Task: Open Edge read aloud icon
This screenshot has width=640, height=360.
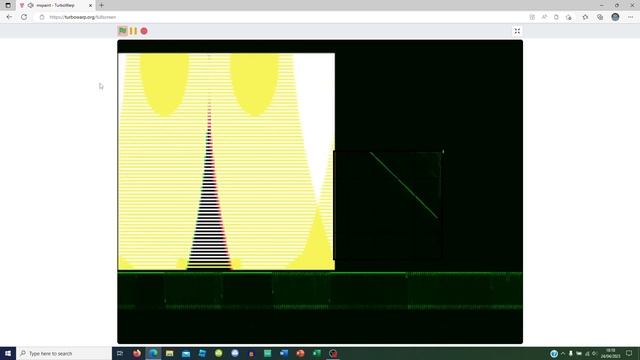Action: pyautogui.click(x=544, y=17)
